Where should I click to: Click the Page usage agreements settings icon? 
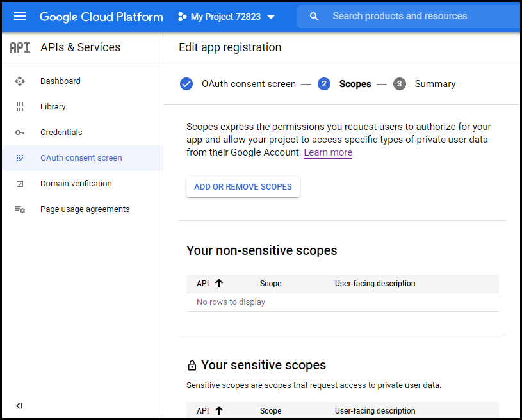tap(20, 209)
